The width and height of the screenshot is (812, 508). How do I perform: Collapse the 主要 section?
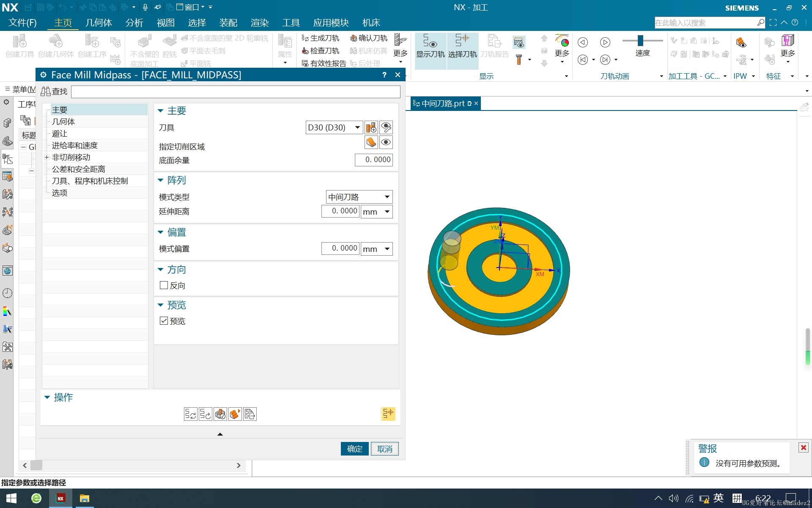(x=160, y=111)
